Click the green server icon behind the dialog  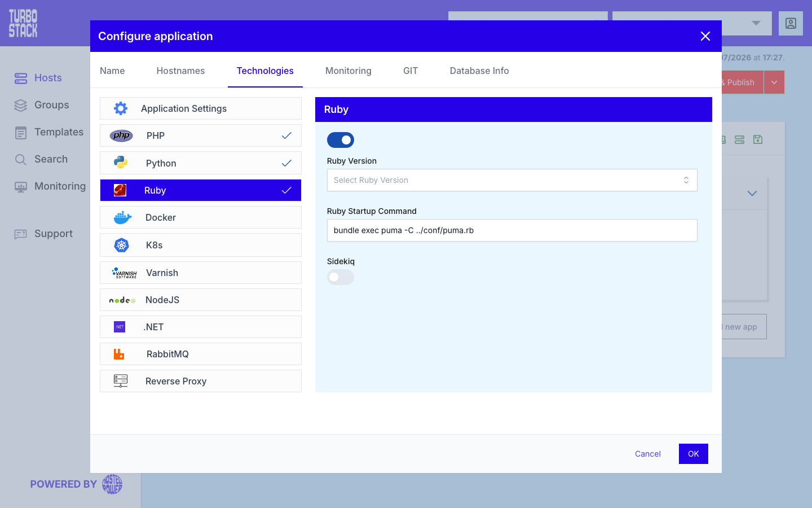[740, 139]
